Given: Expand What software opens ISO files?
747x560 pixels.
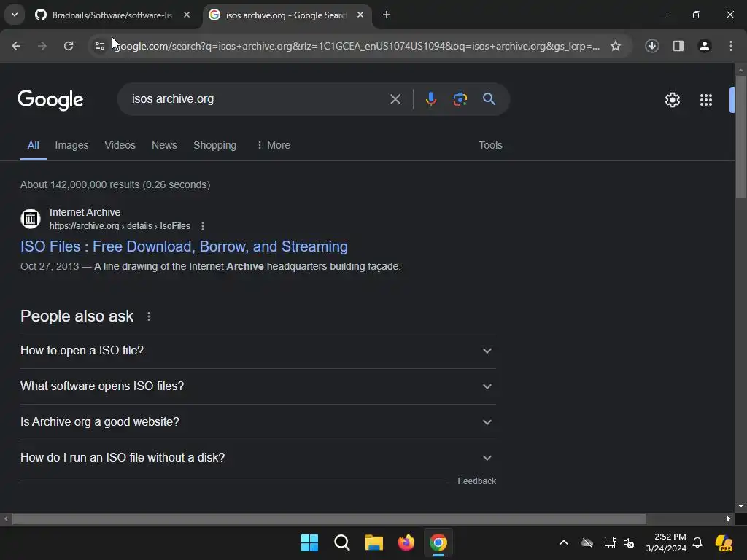Looking at the screenshot, I should 258,386.
